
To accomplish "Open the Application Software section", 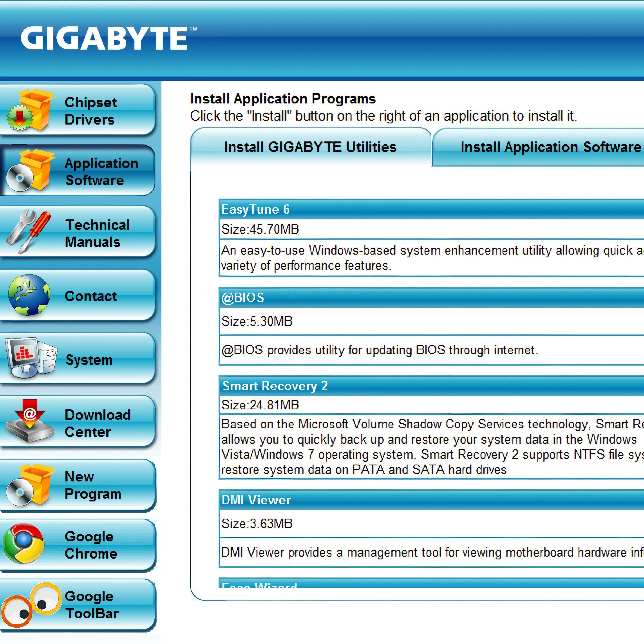I will [77, 170].
